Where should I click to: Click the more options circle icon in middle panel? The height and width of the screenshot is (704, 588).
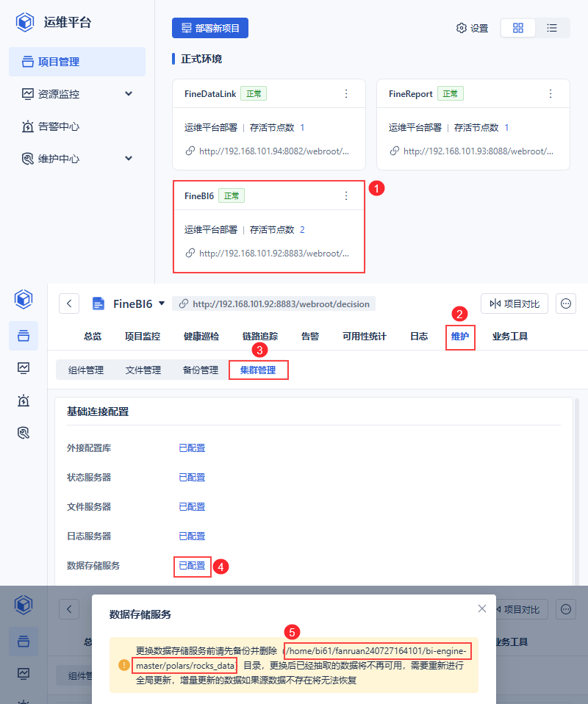tap(565, 304)
